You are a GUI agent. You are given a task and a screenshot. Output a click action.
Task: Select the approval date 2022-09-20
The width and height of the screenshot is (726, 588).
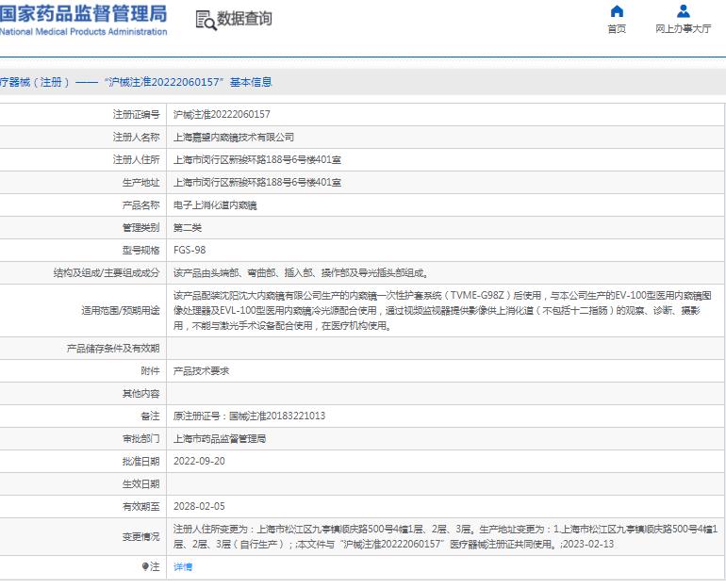click(x=199, y=461)
